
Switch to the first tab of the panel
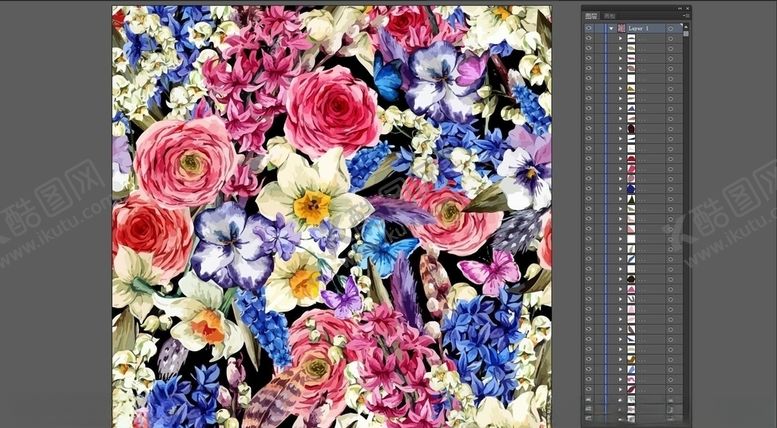(x=592, y=17)
